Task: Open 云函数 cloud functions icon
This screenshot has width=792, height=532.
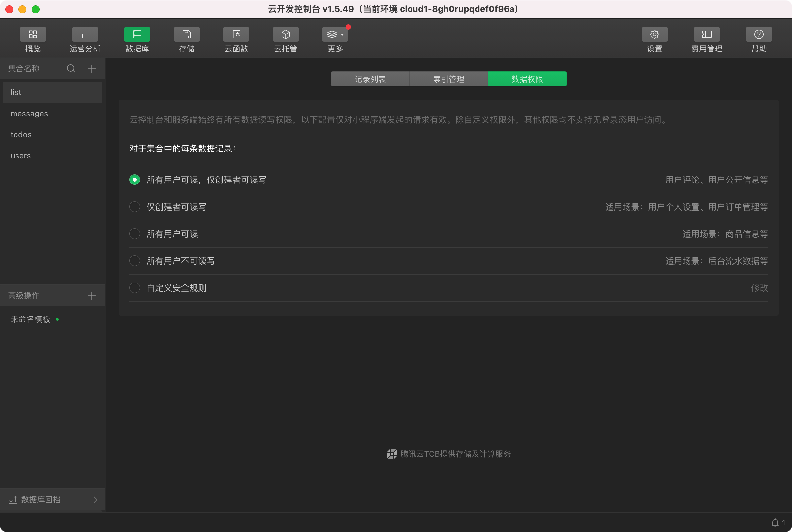Action: [236, 34]
